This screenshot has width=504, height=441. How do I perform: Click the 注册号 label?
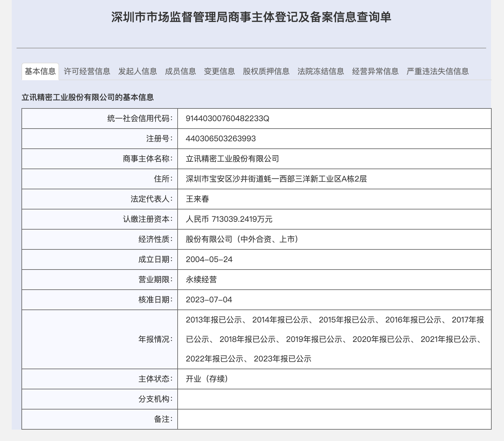(x=159, y=139)
